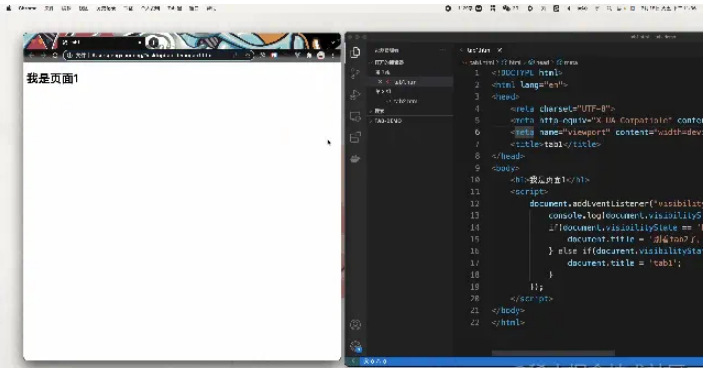The width and height of the screenshot is (710, 368).
Task: Open the Docker view in activity bar
Action: point(355,159)
